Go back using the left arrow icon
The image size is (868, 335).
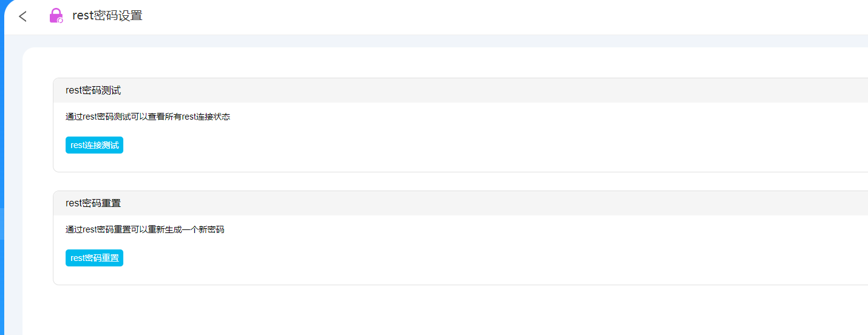coord(22,16)
